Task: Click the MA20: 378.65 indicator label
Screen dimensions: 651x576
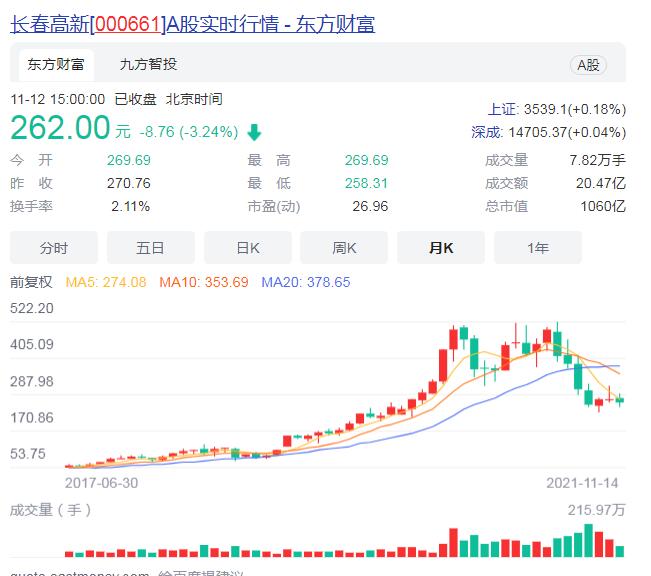Action: coord(306,282)
